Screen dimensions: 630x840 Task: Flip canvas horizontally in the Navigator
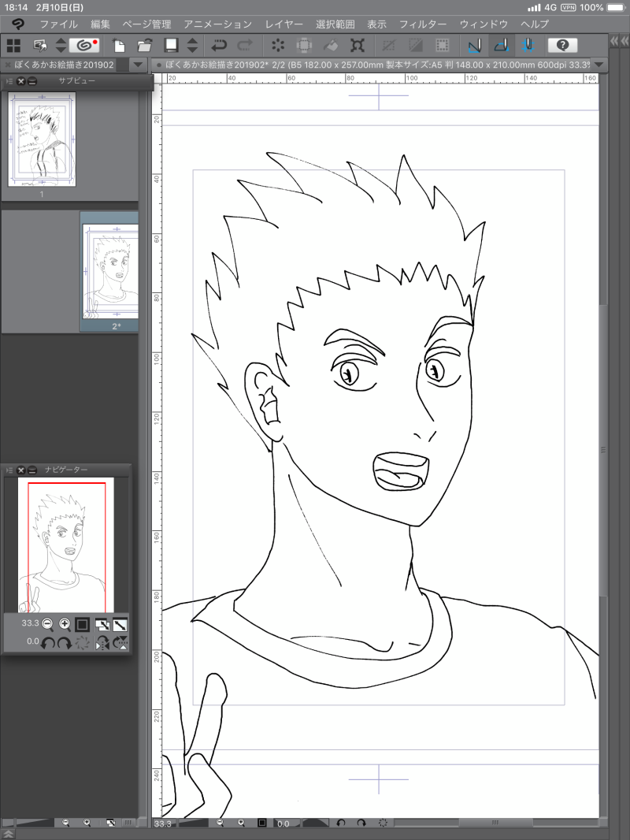pyautogui.click(x=102, y=643)
